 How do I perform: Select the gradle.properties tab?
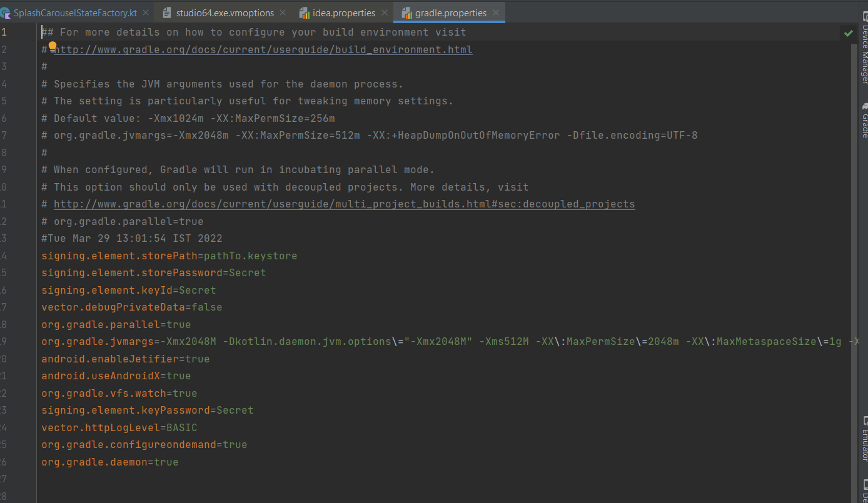pyautogui.click(x=450, y=12)
